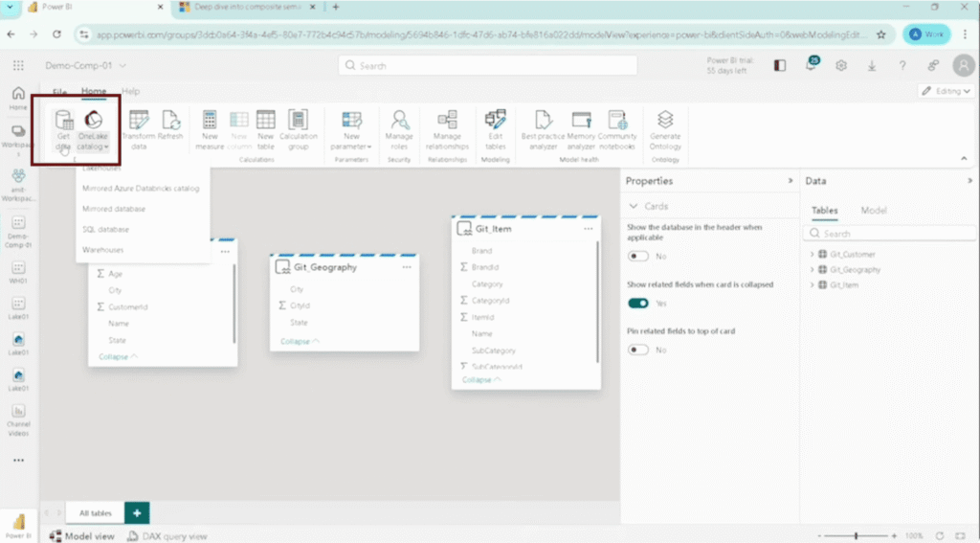Run the Best practice analyzer
This screenshot has height=543, width=980.
(x=543, y=130)
